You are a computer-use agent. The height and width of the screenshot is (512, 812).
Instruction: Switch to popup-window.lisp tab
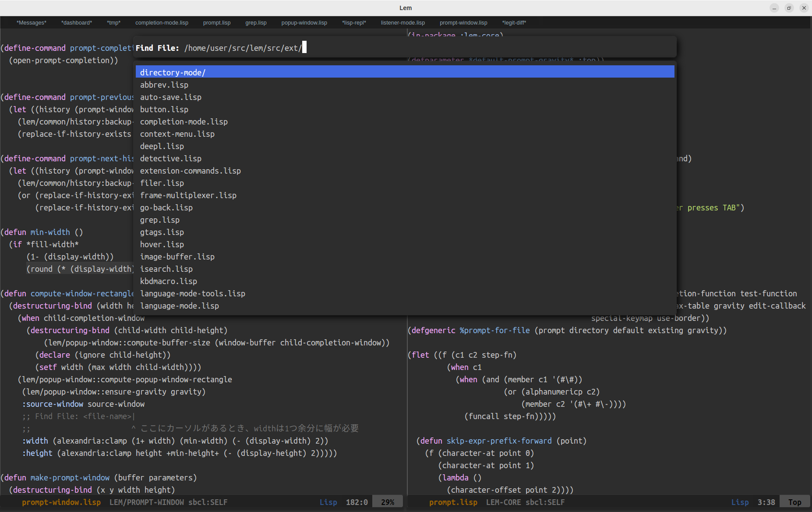[x=304, y=23]
